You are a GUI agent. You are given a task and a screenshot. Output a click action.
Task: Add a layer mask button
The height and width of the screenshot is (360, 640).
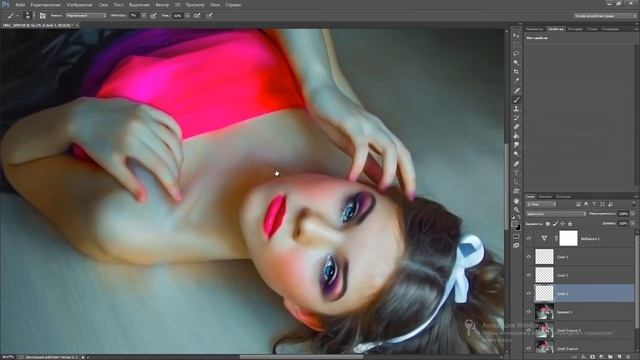(x=592, y=357)
